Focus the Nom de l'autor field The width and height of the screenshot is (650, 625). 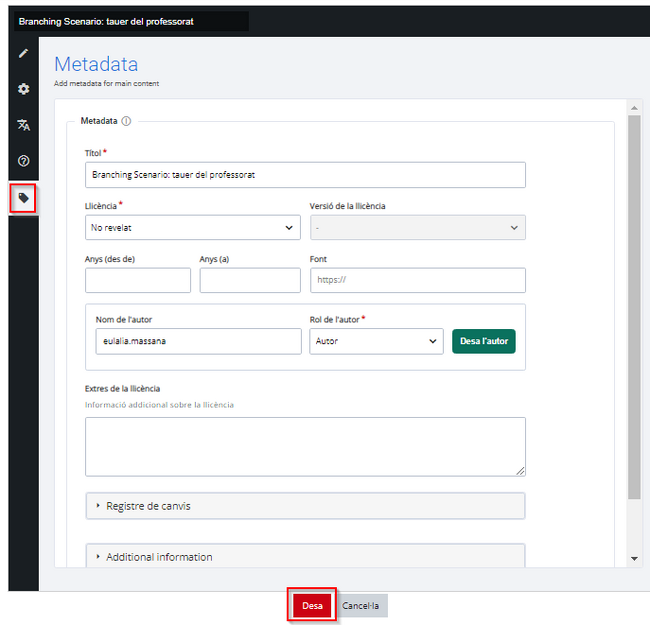tap(199, 341)
